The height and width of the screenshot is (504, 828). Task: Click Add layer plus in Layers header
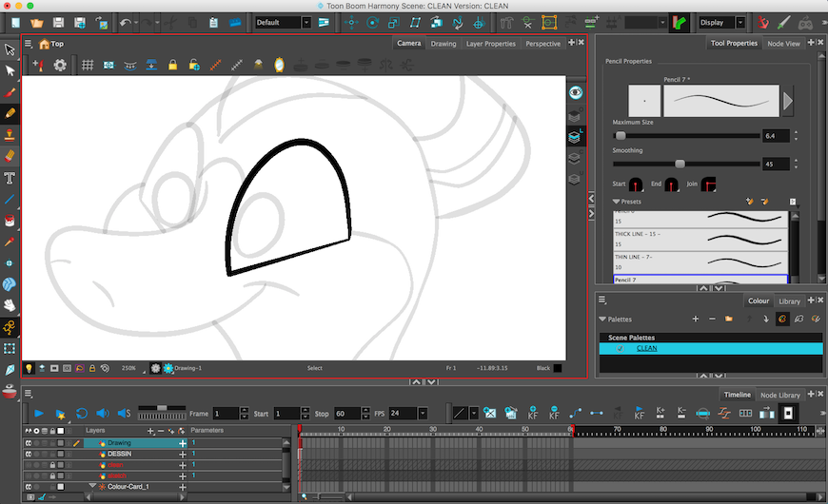coord(150,431)
